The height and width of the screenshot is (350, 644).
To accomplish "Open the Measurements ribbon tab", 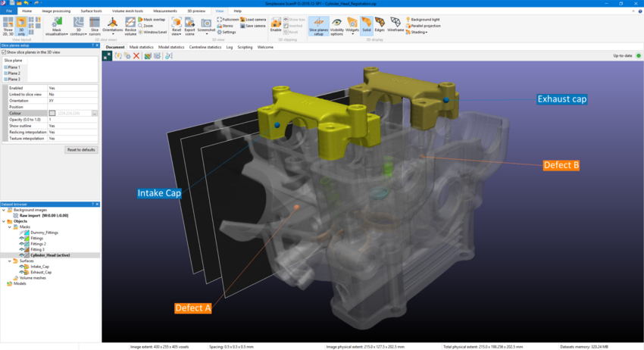I will (x=164, y=11).
